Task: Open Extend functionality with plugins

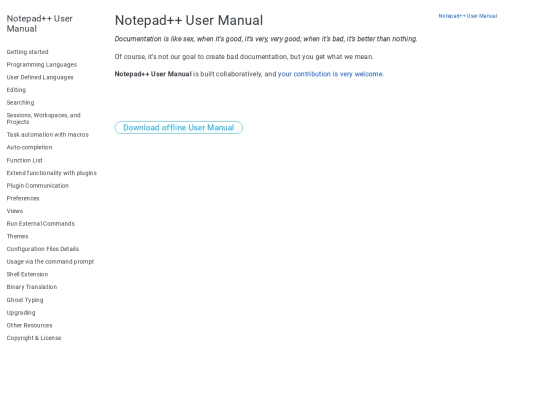Action: 52,173
